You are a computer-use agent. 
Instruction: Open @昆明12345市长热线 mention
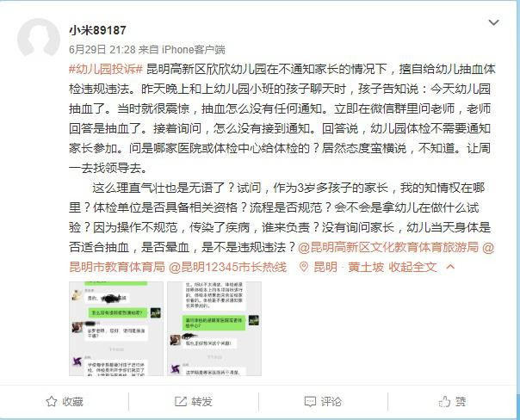click(227, 267)
